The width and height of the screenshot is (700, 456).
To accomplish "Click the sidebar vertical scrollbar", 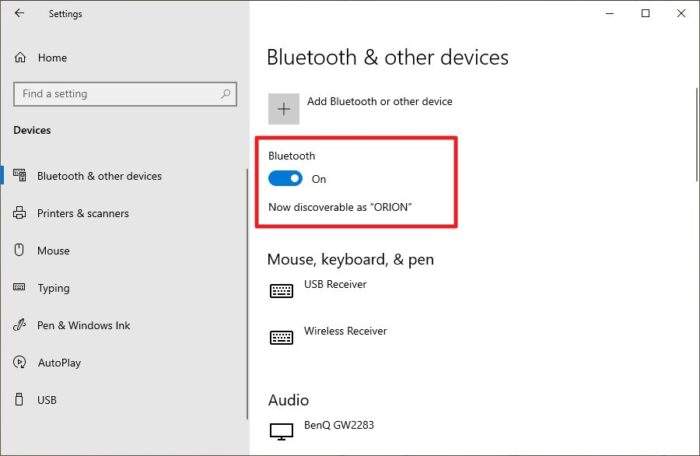I will click(247, 294).
